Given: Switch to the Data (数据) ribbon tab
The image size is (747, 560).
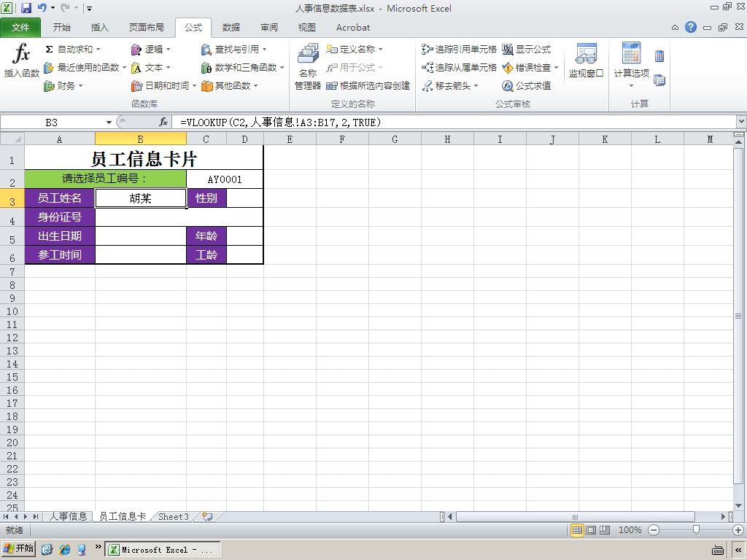Looking at the screenshot, I should (x=231, y=28).
